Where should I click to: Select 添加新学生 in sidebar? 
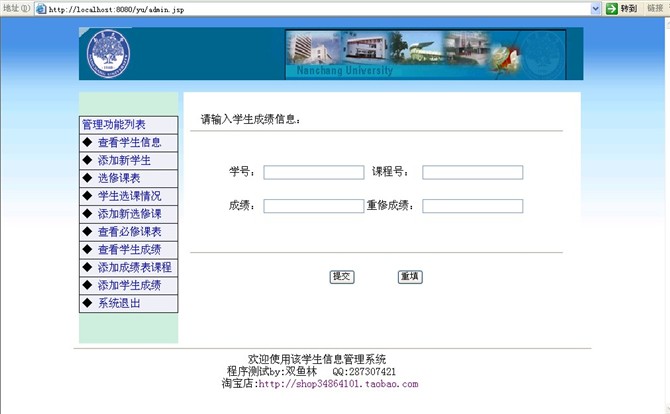click(124, 160)
